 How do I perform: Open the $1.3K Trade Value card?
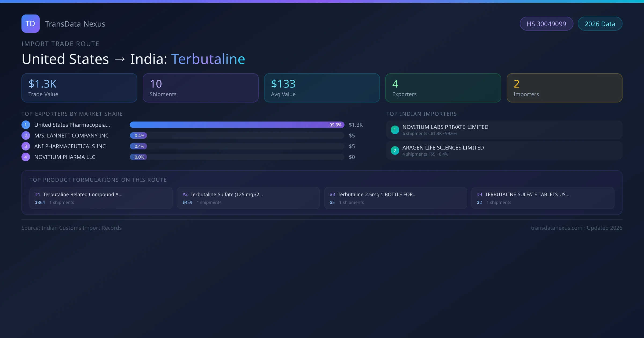tap(79, 88)
